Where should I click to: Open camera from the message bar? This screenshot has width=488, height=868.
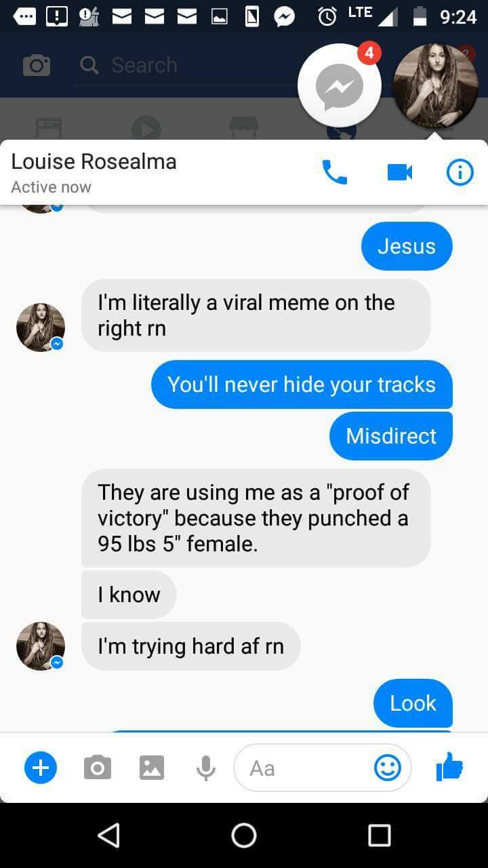point(97,768)
